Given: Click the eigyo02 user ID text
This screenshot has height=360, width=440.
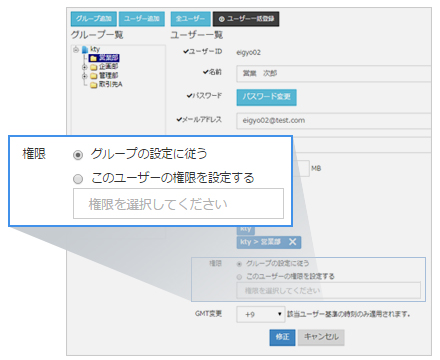Looking at the screenshot, I should pyautogui.click(x=249, y=53).
